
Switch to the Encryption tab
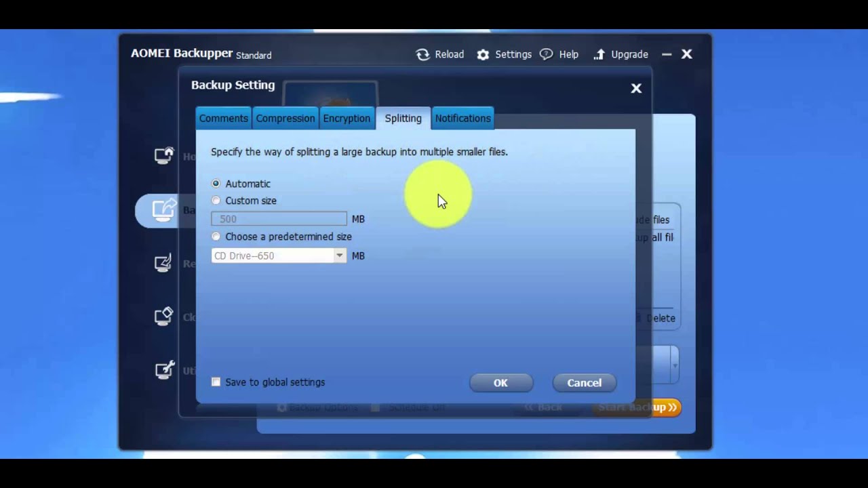pos(347,118)
